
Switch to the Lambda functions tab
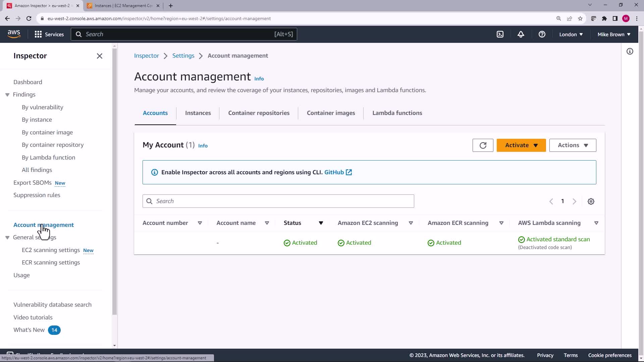(x=397, y=113)
